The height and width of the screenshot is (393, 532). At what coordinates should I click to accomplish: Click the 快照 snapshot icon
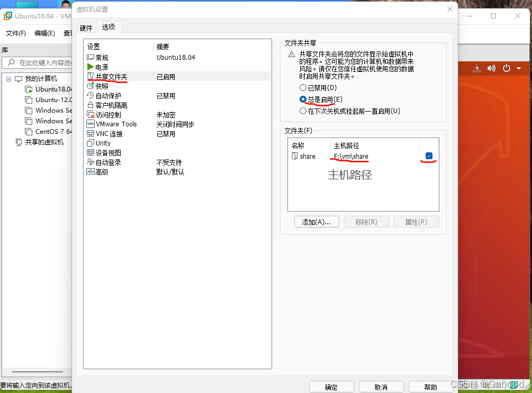point(90,86)
